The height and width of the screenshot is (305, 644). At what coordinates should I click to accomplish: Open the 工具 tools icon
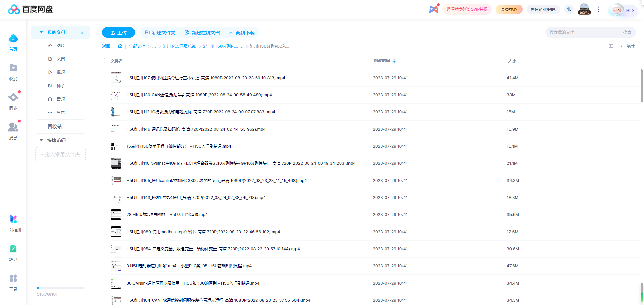13,282
